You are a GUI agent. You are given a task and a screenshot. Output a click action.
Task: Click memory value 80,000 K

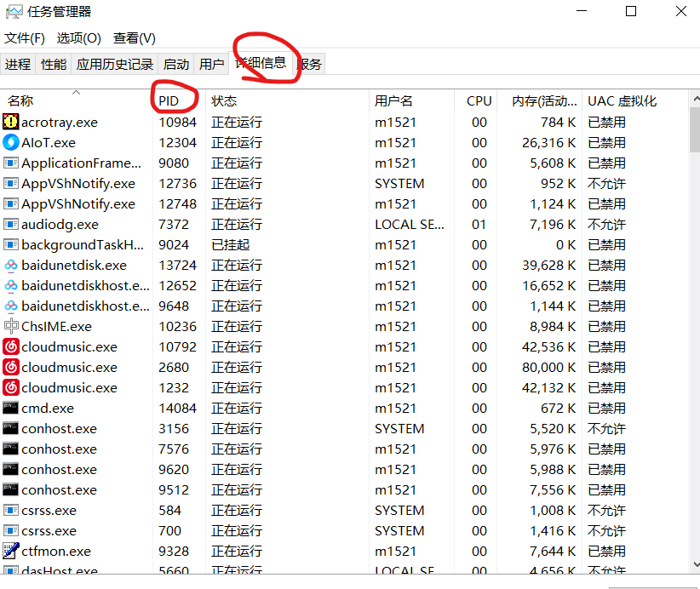548,367
